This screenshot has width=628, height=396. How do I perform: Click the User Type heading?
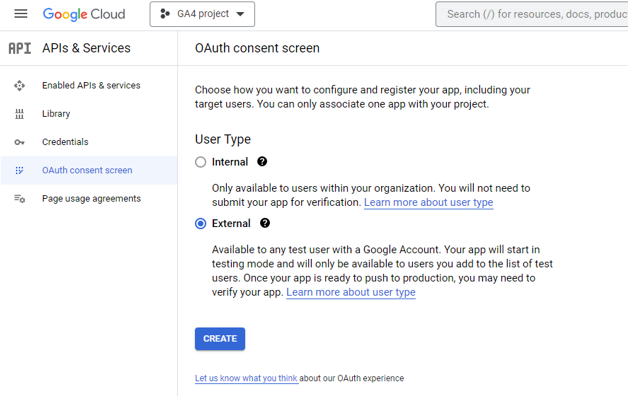click(x=223, y=139)
